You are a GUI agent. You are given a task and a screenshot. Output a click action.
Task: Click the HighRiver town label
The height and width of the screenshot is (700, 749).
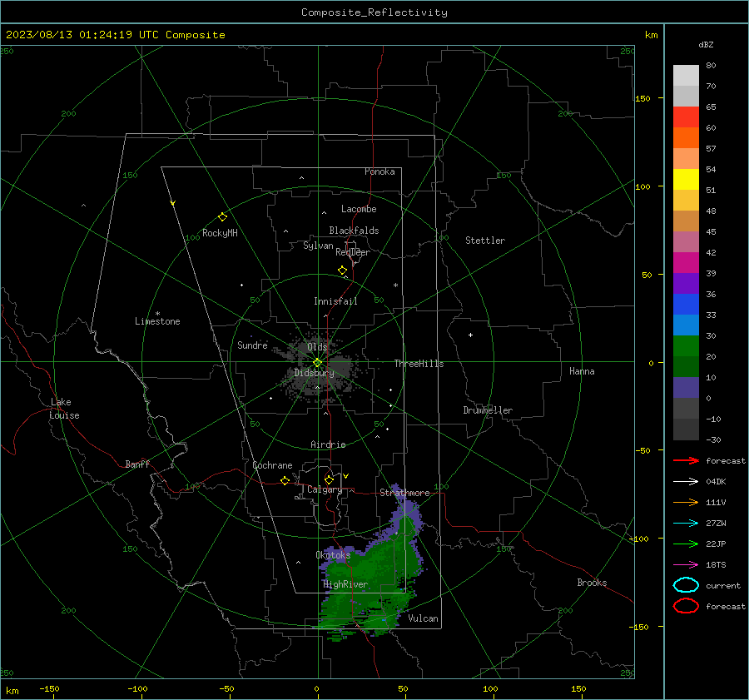pos(345,584)
